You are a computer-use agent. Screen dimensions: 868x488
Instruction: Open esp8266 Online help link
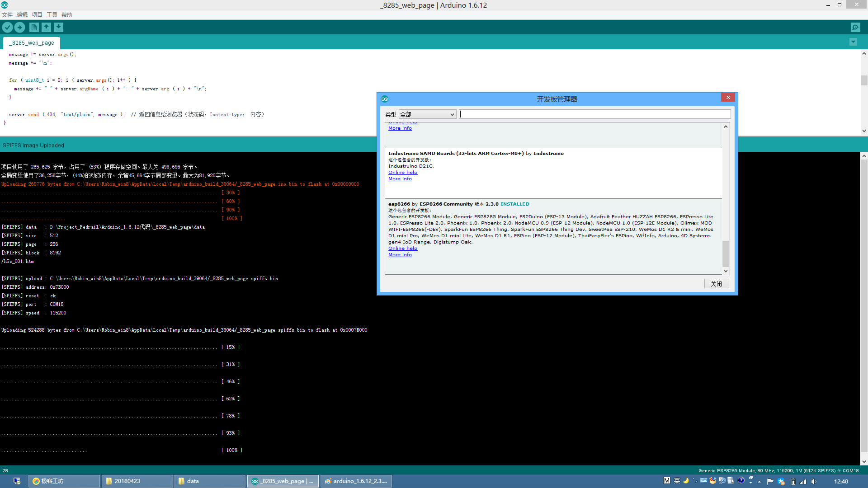click(x=402, y=249)
